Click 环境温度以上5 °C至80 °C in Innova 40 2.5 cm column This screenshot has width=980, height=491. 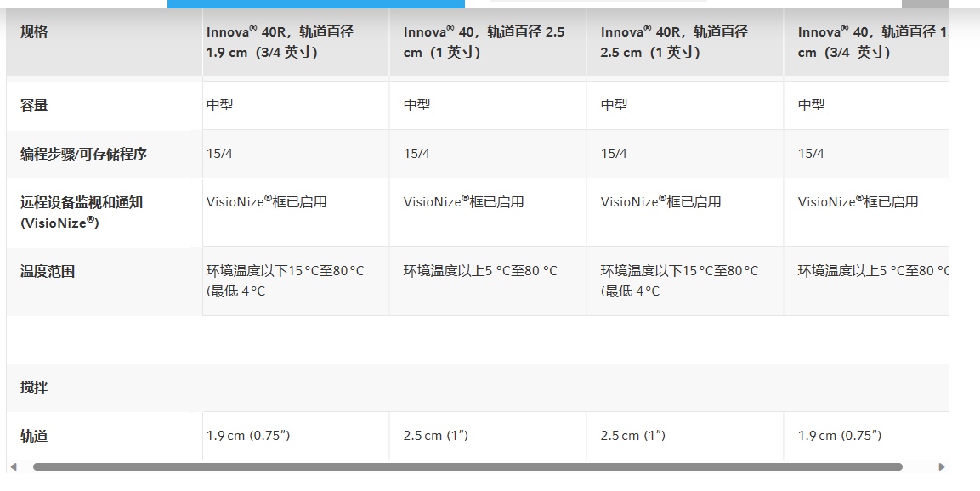coord(480,270)
